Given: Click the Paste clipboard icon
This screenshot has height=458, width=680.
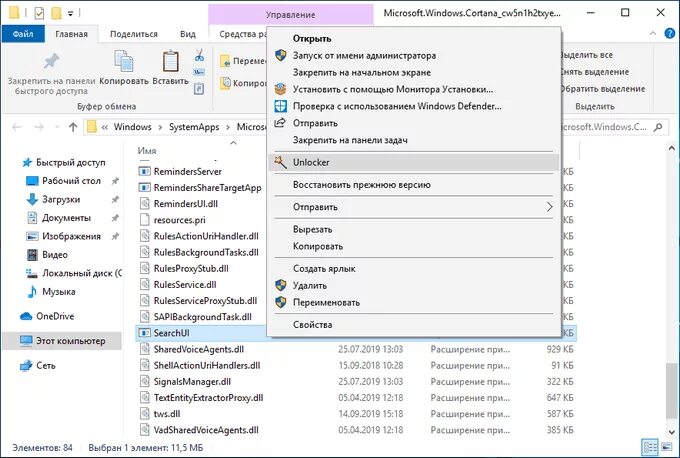Looking at the screenshot, I should click(170, 61).
